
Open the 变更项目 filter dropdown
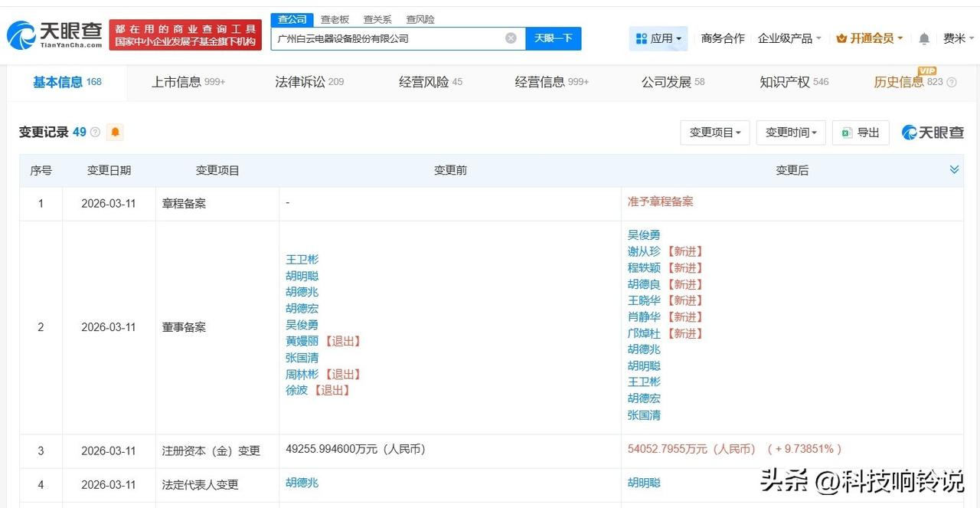click(x=714, y=132)
